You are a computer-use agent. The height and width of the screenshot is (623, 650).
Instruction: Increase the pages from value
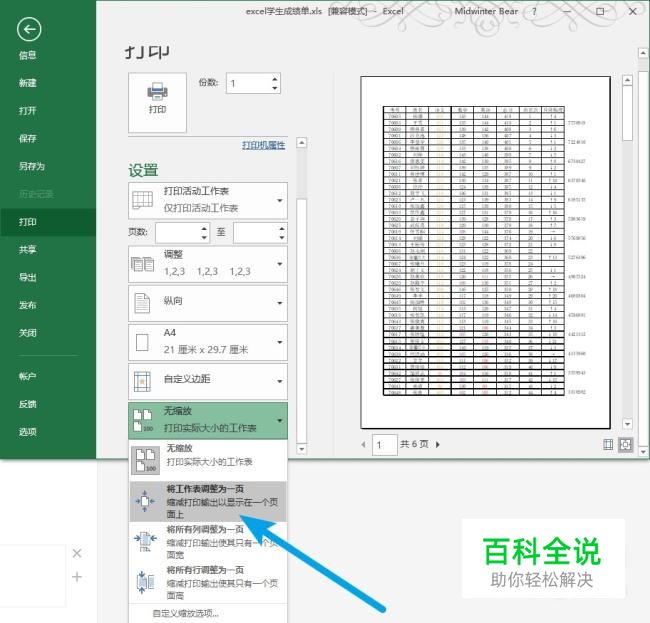click(204, 228)
